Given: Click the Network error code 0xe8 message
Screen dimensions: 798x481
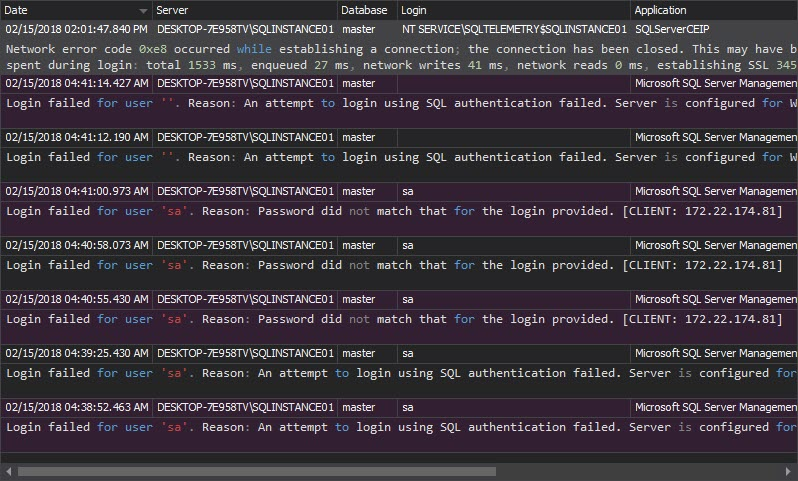Looking at the screenshot, I should click(x=402, y=49).
